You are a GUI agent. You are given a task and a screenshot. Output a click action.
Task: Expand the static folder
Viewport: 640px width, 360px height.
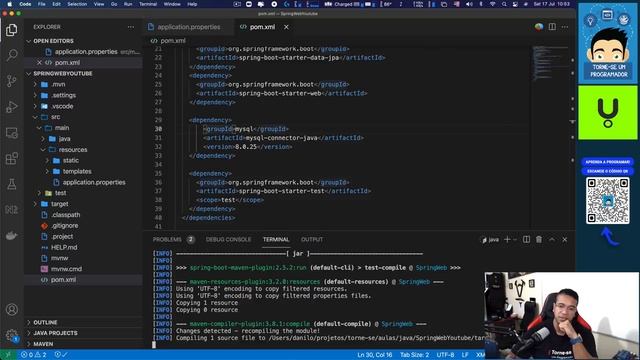(x=47, y=161)
